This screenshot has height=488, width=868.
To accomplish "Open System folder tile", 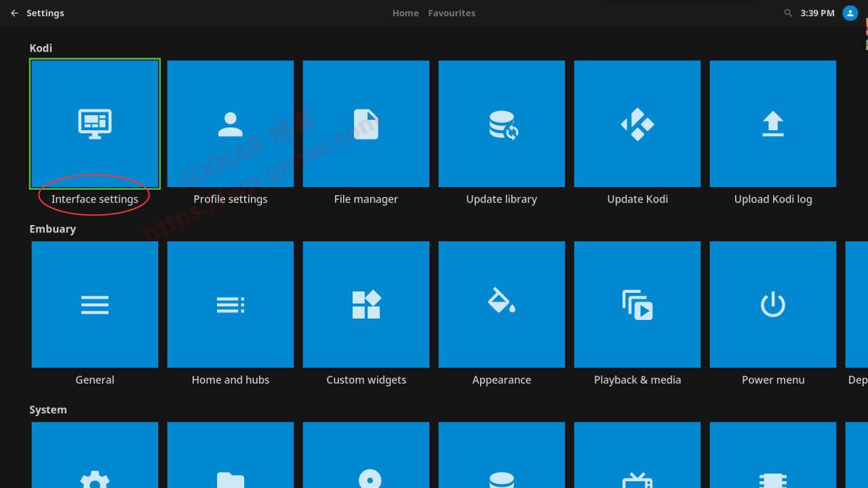I will coord(231,455).
